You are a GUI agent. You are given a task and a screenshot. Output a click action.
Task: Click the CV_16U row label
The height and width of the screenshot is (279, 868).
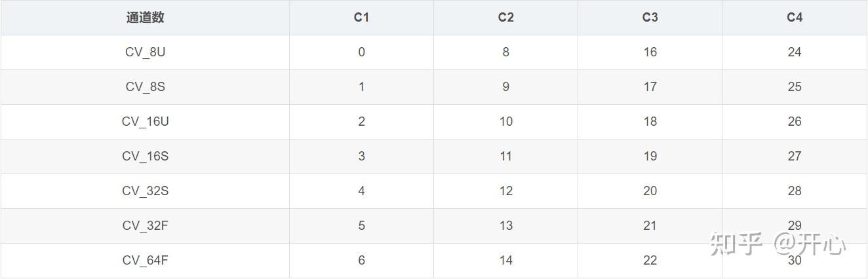(145, 122)
